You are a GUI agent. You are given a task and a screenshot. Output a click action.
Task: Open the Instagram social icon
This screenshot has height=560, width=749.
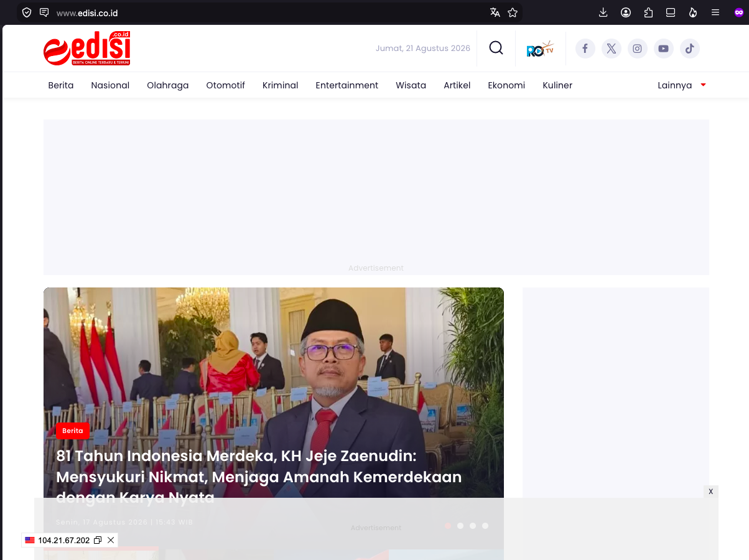(x=638, y=49)
